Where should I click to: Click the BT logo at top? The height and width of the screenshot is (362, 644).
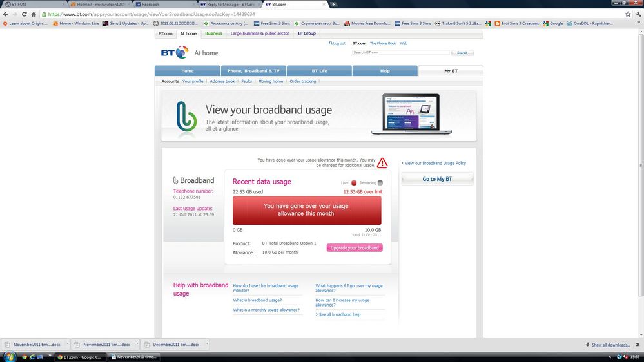175,53
